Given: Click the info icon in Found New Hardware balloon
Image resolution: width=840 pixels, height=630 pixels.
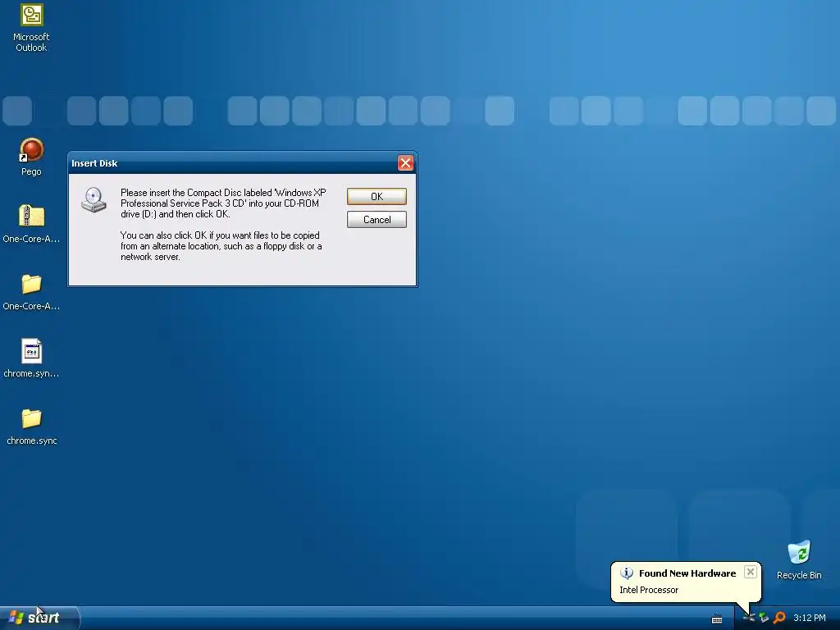Looking at the screenshot, I should 626,573.
